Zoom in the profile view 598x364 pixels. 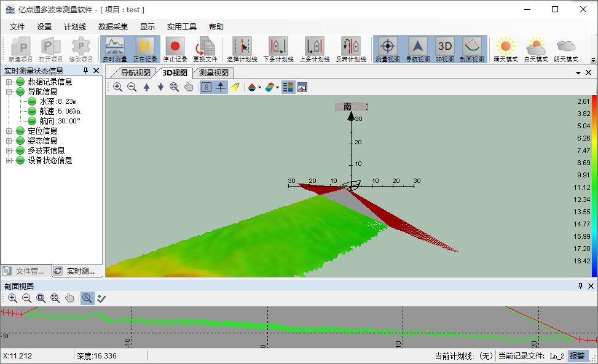[12, 298]
